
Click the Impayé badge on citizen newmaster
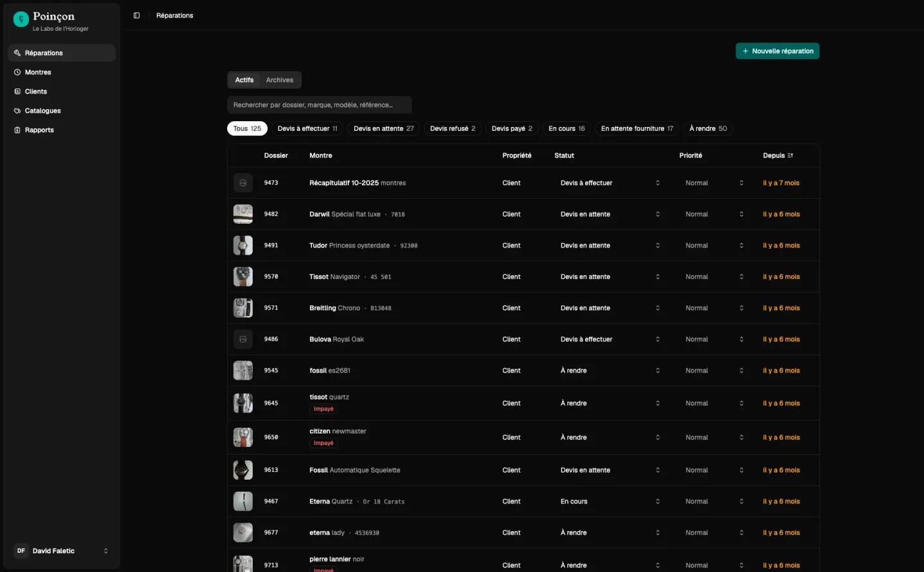[x=323, y=443]
